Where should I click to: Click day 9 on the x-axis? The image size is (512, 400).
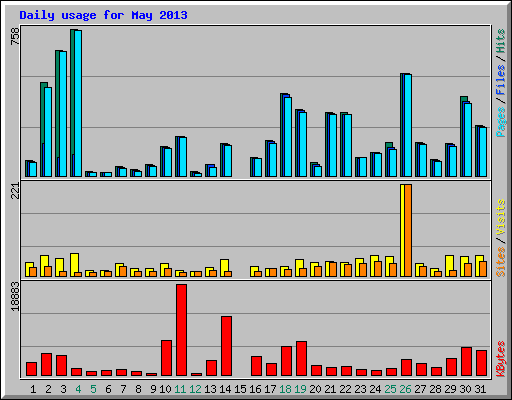pyautogui.click(x=153, y=389)
